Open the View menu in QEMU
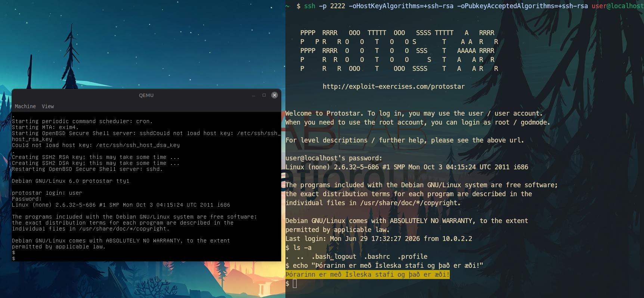644x298 pixels. (48, 106)
